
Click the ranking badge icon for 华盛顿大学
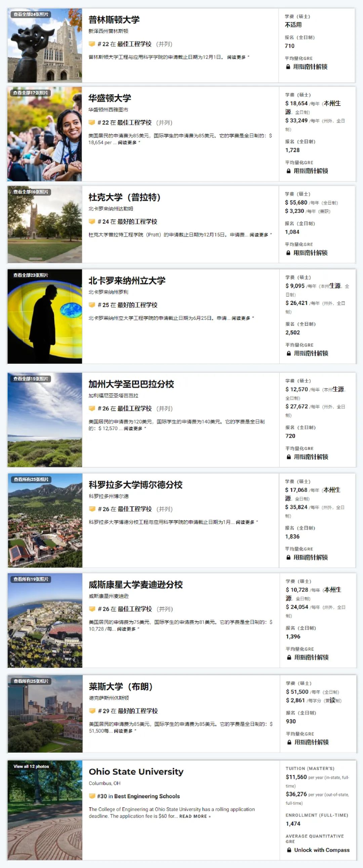click(x=92, y=123)
